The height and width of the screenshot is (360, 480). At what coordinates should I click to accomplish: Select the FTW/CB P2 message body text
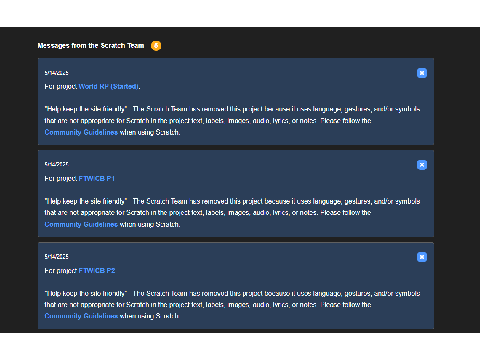point(232,305)
